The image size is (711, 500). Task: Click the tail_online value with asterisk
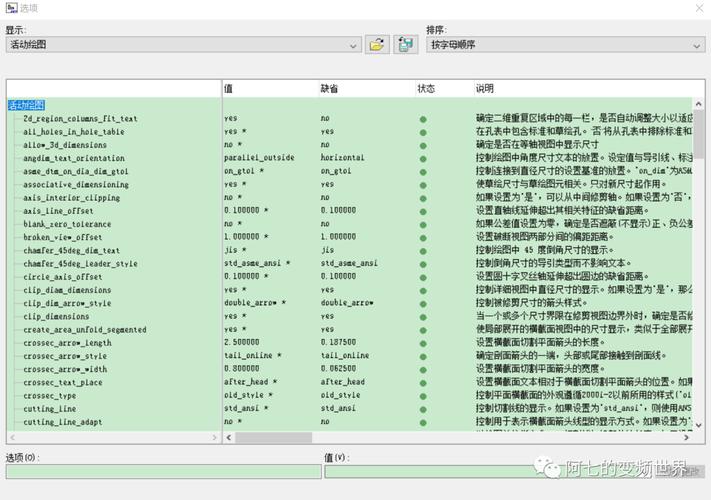253,355
